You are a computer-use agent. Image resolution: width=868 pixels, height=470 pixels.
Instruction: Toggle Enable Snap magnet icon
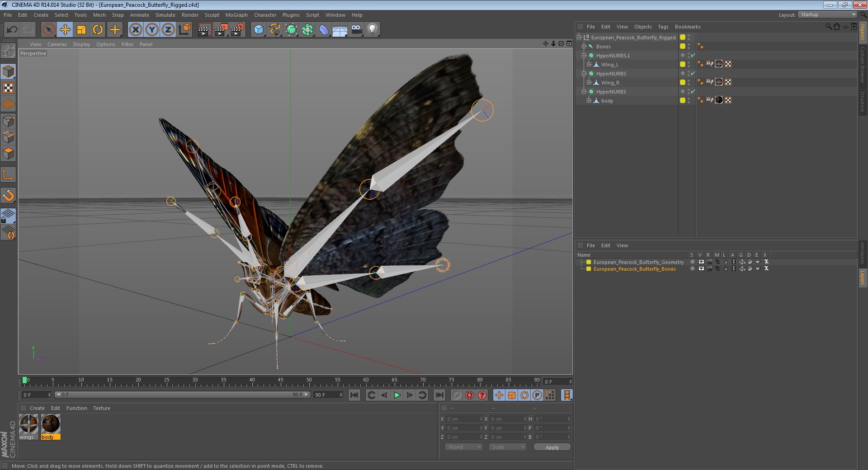[8, 195]
